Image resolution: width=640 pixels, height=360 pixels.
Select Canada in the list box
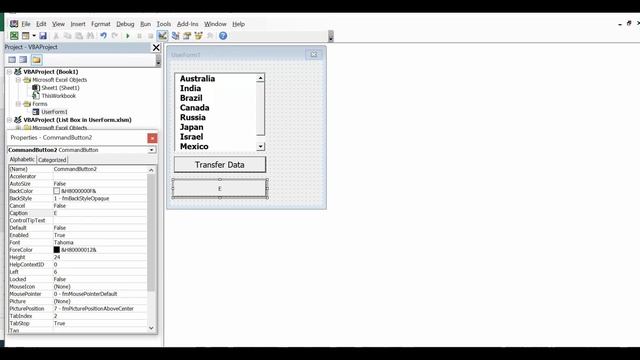pyautogui.click(x=194, y=108)
